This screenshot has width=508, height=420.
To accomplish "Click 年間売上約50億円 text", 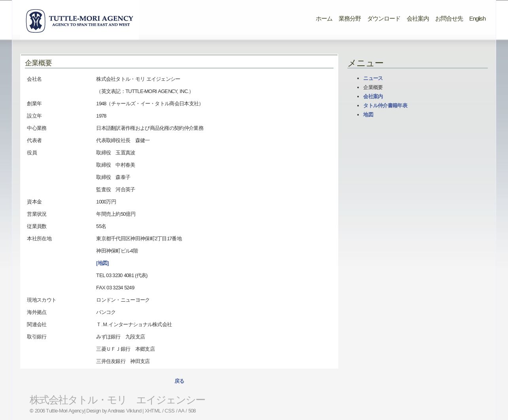I will [116, 214].
